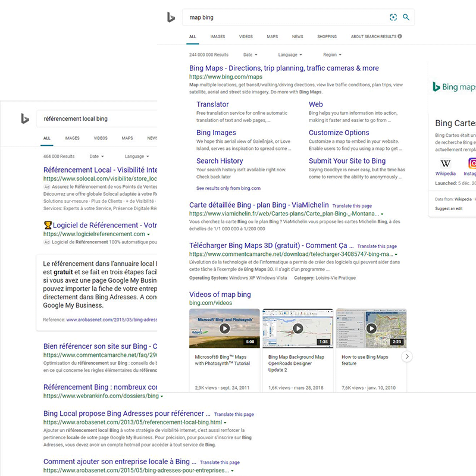476x476 pixels.
Task: Open Télécharger Bing Maps 3D result
Action: coord(271,246)
